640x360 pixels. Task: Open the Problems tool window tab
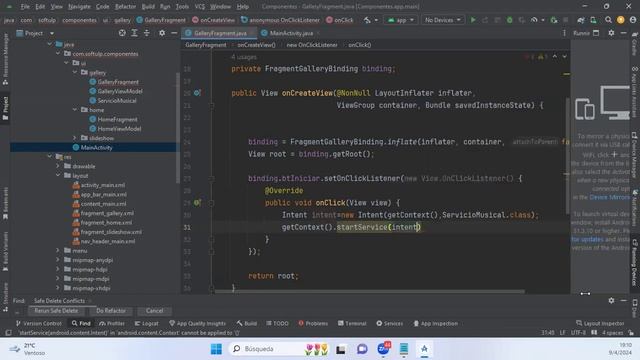coord(313,323)
